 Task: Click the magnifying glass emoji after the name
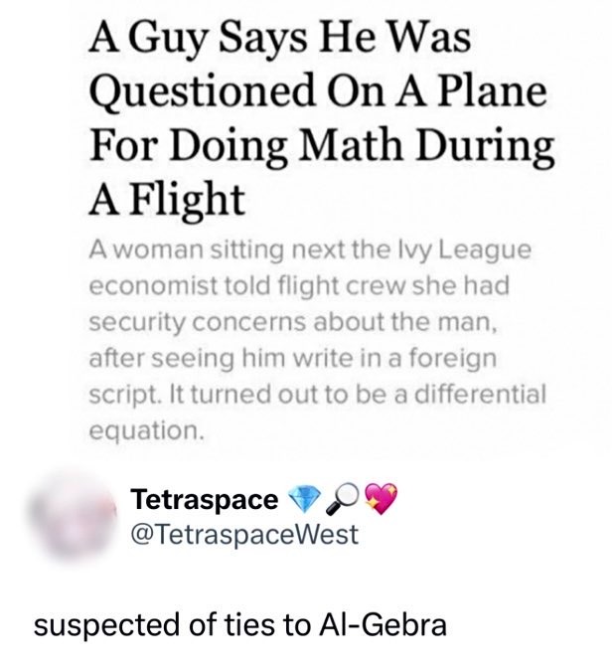342,498
